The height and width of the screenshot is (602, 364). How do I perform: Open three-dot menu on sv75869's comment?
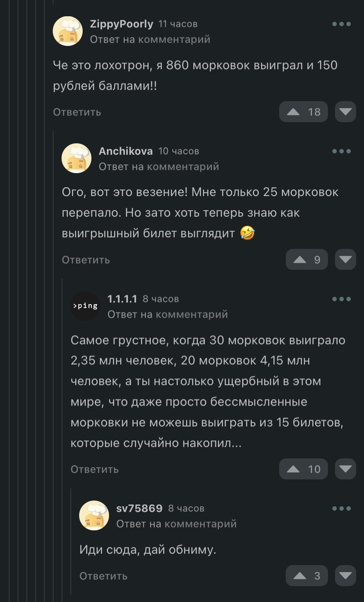click(342, 508)
